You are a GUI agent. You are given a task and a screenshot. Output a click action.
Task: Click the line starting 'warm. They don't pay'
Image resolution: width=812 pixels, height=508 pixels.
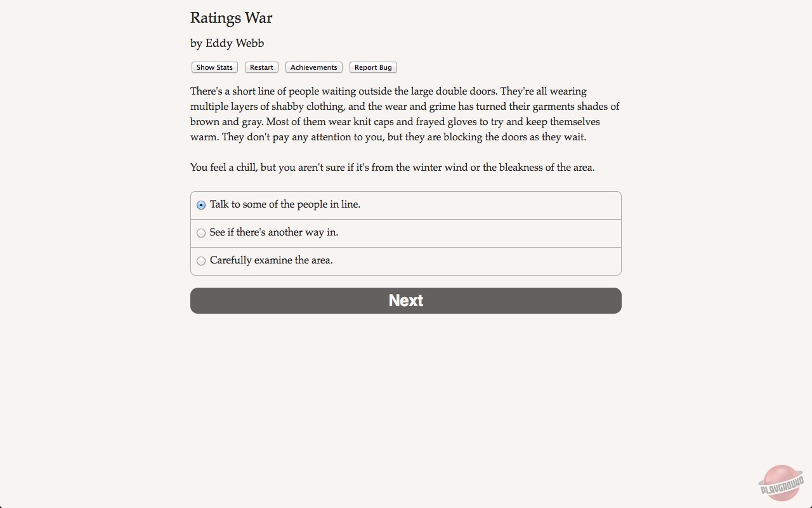(388, 137)
